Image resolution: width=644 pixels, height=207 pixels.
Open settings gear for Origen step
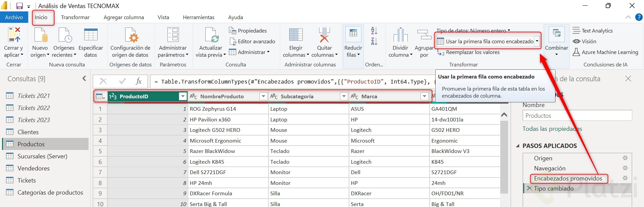pos(625,158)
